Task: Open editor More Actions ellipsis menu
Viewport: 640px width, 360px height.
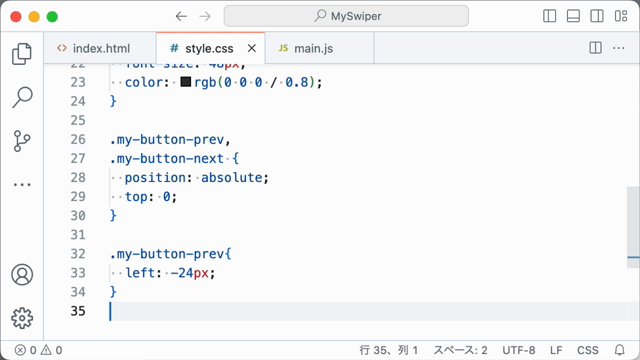Action: (619, 48)
